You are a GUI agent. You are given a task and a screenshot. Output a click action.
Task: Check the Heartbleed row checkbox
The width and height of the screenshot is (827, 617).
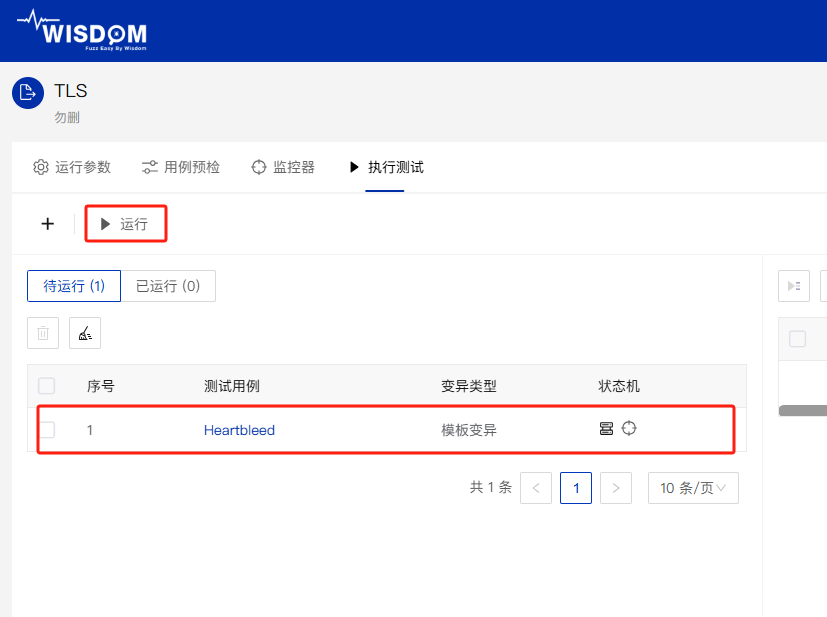(47, 430)
